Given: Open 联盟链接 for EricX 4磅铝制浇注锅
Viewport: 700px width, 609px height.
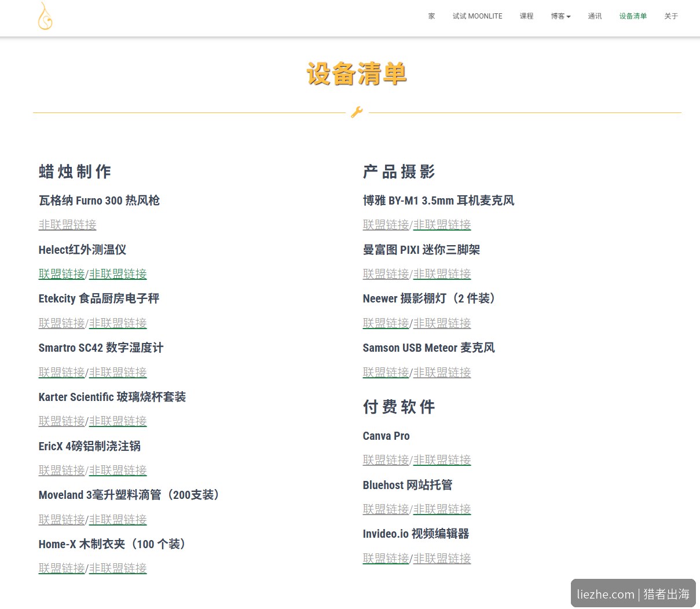Looking at the screenshot, I should (62, 471).
